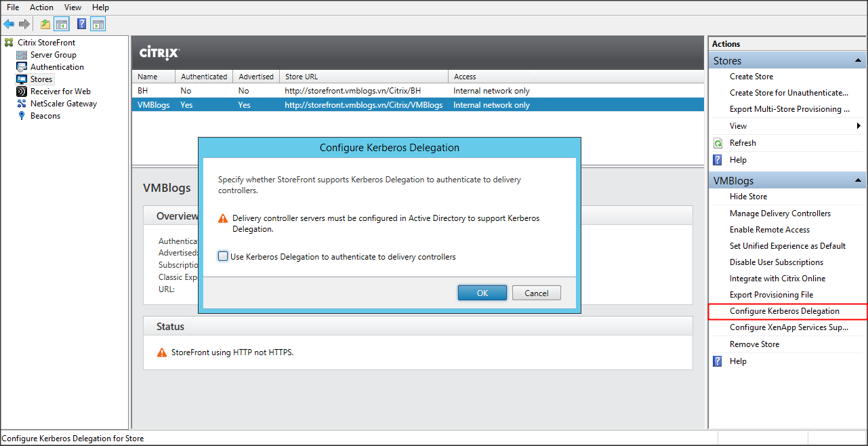Collapse the VMBlogs section in Actions pane
This screenshot has height=446, width=868.
coord(859,181)
